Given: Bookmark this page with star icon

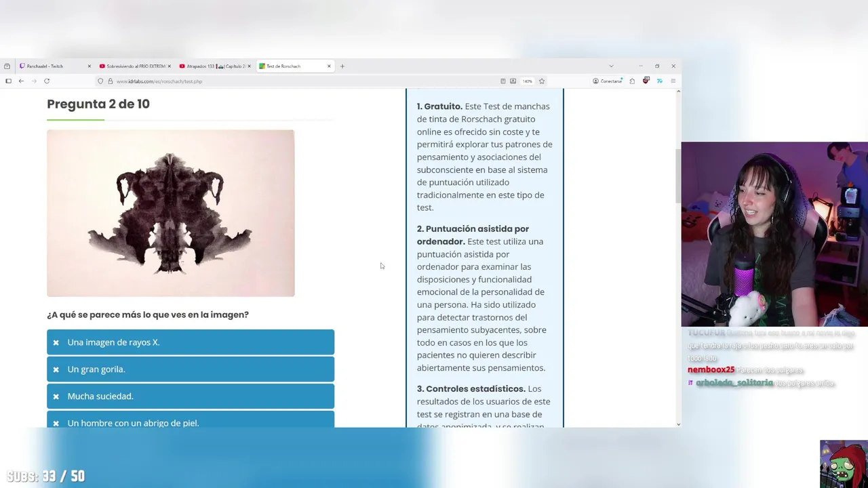Looking at the screenshot, I should coord(541,81).
